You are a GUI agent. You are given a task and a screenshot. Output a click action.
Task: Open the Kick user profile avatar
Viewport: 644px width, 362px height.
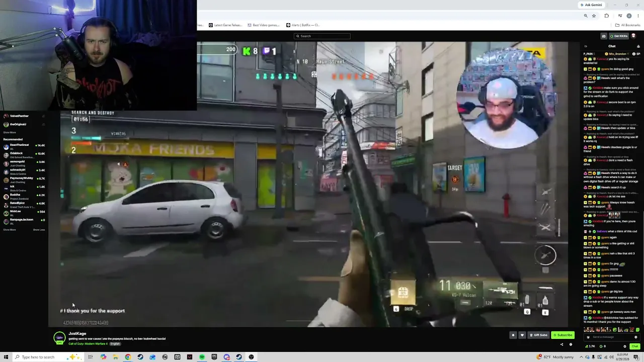click(x=633, y=36)
